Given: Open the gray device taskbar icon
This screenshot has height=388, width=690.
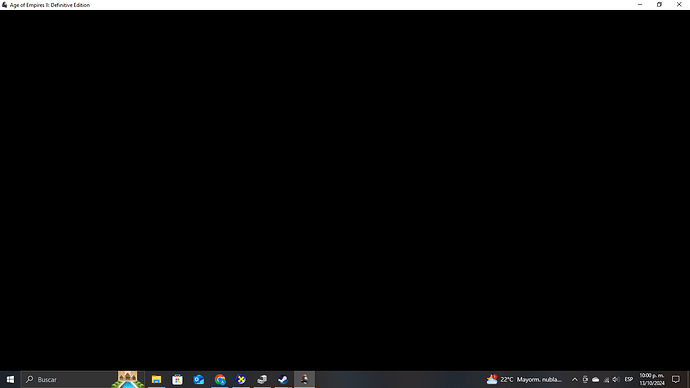Looking at the screenshot, I should point(262,379).
